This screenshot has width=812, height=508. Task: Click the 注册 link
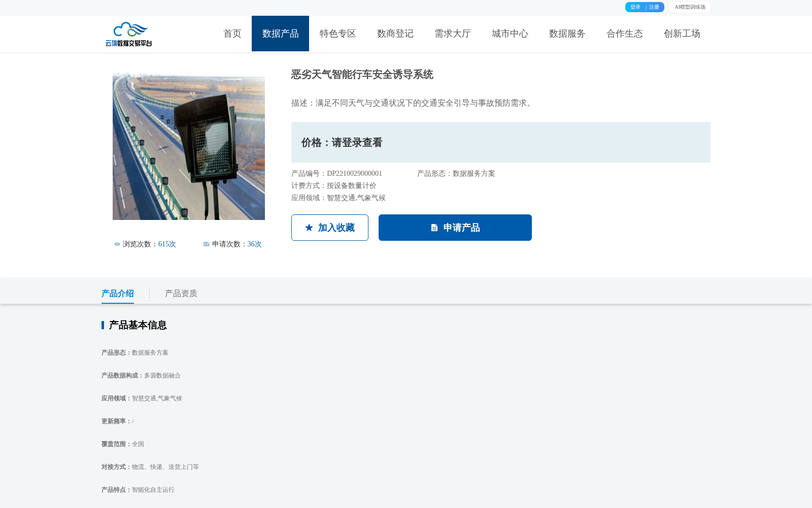[x=654, y=7]
